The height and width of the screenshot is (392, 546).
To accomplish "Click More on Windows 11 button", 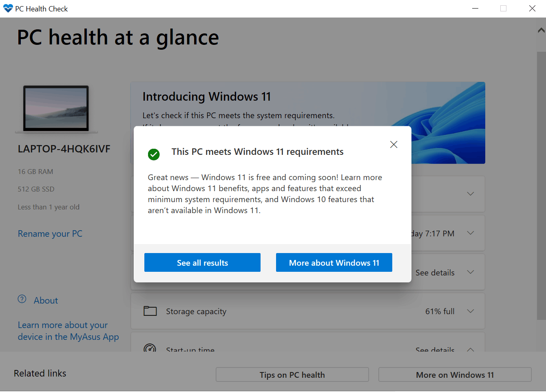I will coord(455,374).
